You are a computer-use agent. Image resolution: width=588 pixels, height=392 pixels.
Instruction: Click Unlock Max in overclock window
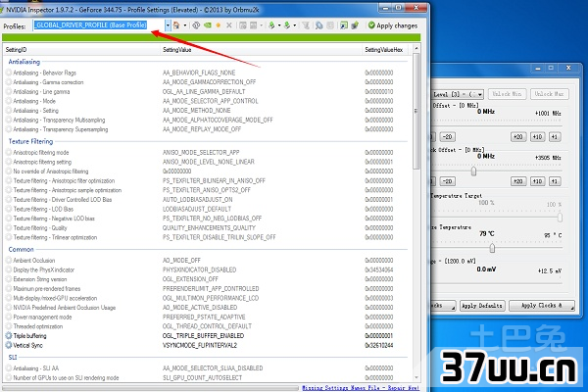pos(550,94)
